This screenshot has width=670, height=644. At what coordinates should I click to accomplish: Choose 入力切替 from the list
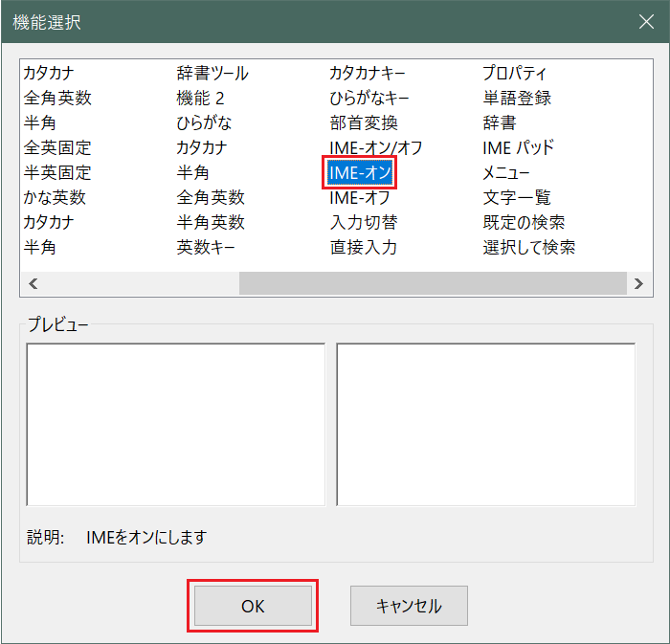coord(364,222)
